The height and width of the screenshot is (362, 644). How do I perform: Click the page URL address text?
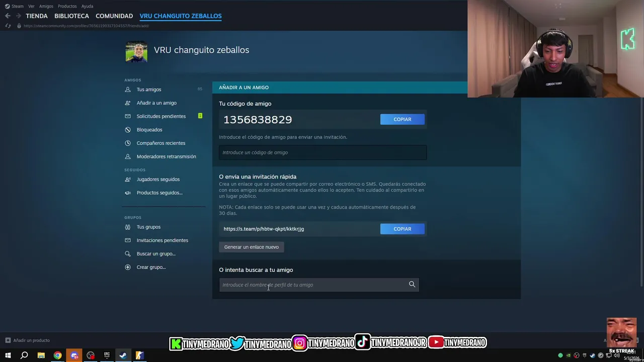(x=86, y=26)
